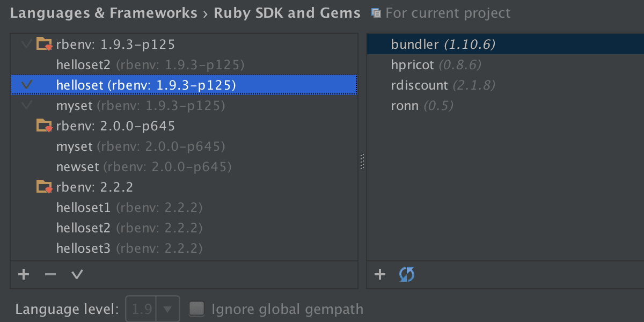Click the 'For current project' icon in the header

click(376, 13)
